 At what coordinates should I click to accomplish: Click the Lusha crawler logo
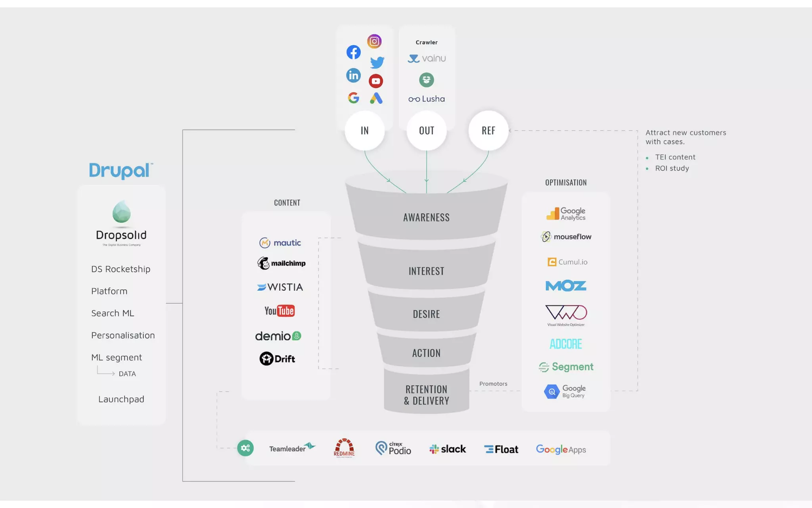[427, 99]
